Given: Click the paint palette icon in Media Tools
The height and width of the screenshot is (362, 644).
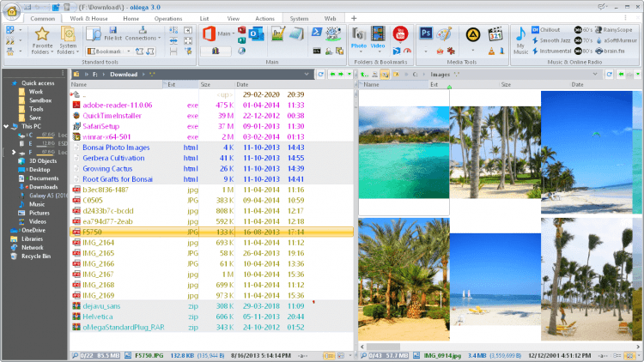Looking at the screenshot, I should tap(445, 33).
